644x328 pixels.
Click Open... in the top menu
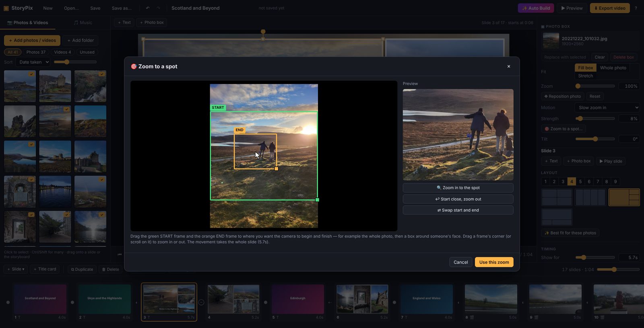pyautogui.click(x=71, y=8)
